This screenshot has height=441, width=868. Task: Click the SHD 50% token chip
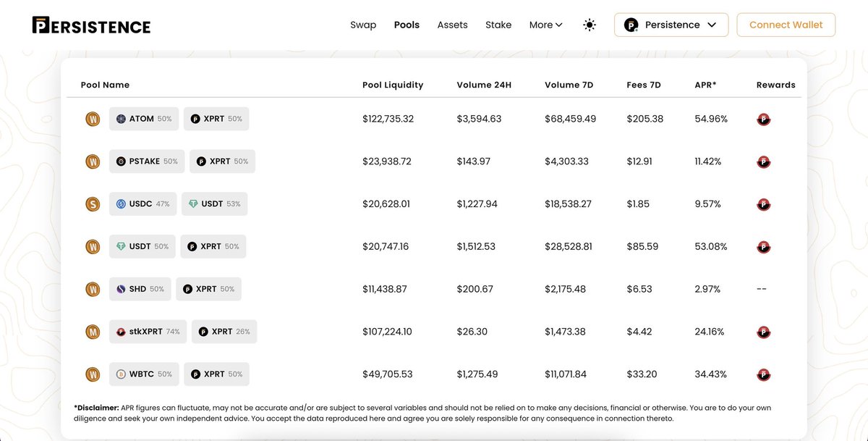pyautogui.click(x=140, y=289)
